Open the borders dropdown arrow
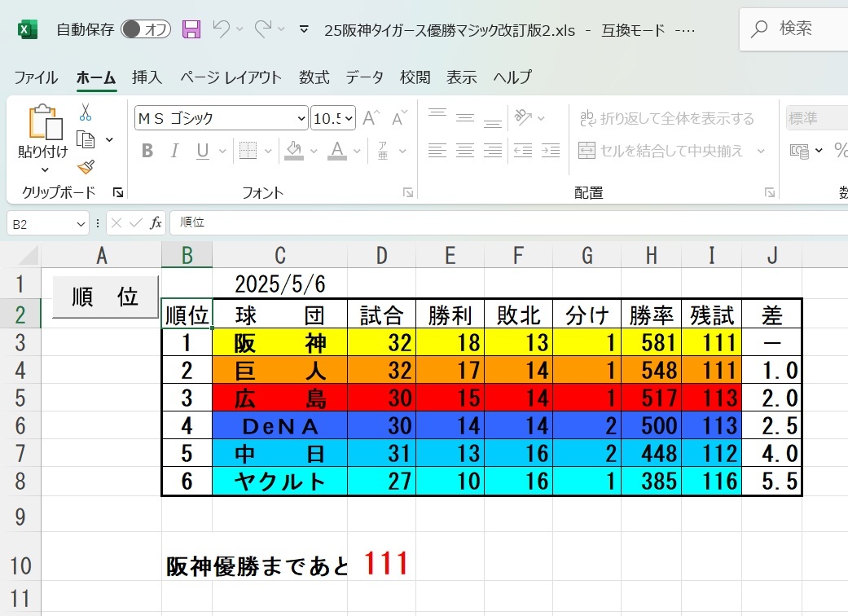The image size is (848, 616). tap(268, 151)
